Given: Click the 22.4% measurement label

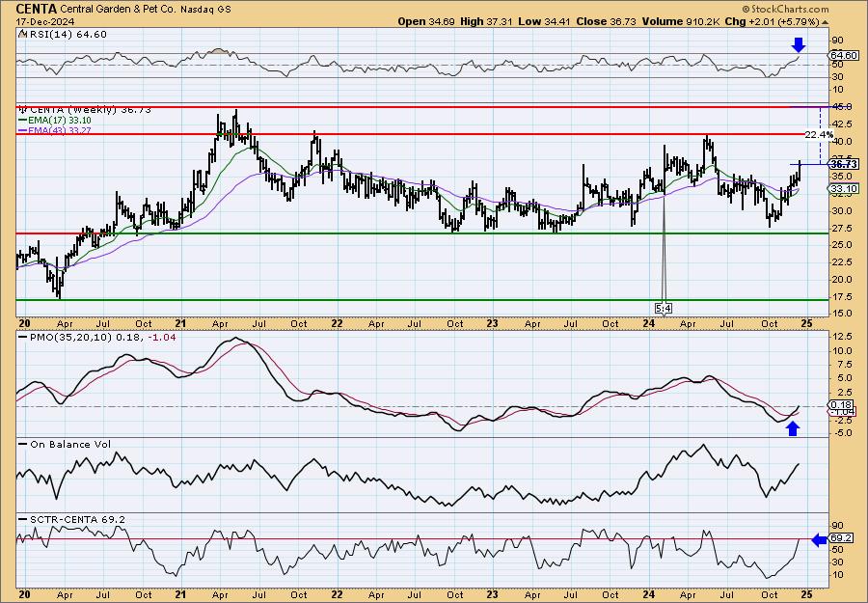Looking at the screenshot, I should point(819,134).
